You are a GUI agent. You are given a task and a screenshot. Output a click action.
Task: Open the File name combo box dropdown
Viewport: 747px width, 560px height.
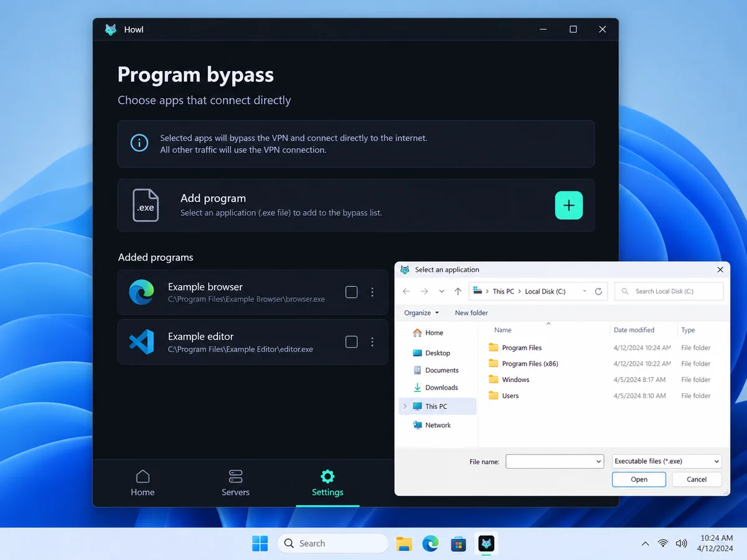[599, 462]
